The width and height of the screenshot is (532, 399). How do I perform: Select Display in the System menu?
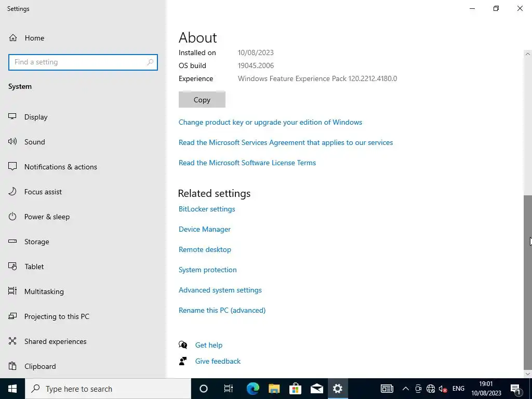(x=36, y=117)
